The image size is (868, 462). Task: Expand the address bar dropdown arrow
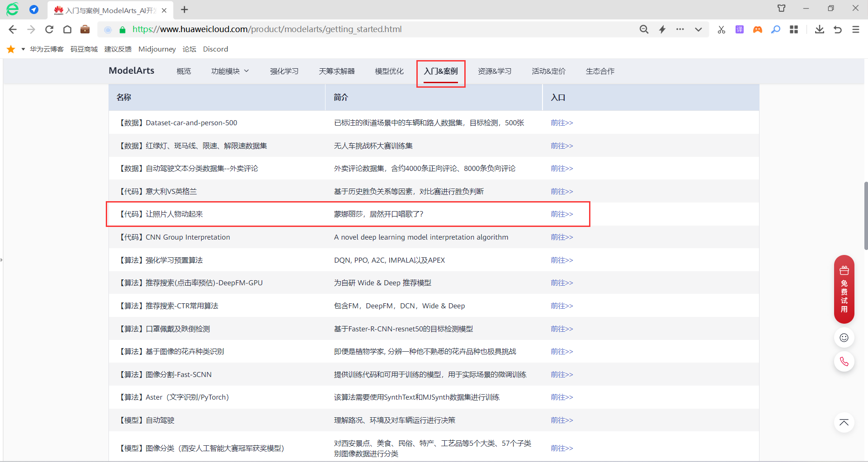pyautogui.click(x=698, y=29)
